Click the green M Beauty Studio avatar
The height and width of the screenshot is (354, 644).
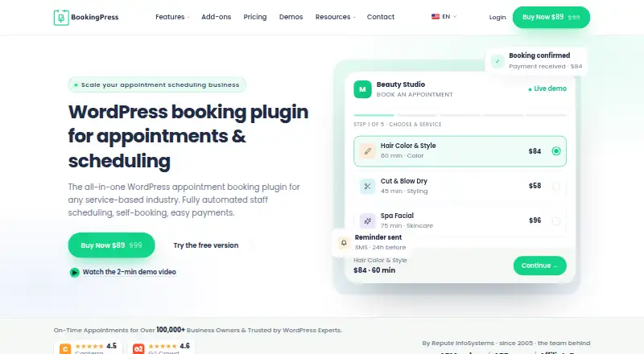pyautogui.click(x=362, y=89)
